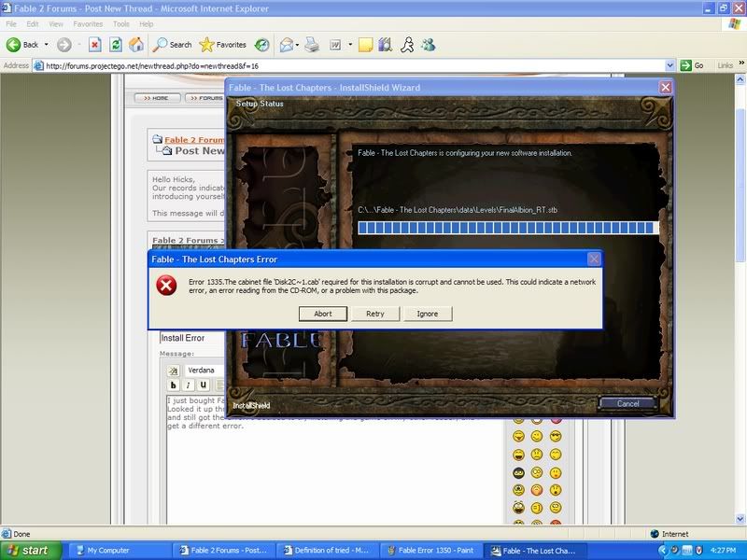Image resolution: width=747 pixels, height=560 pixels.
Task: Click the taskbar clock 4:27 PM
Action: point(723,551)
